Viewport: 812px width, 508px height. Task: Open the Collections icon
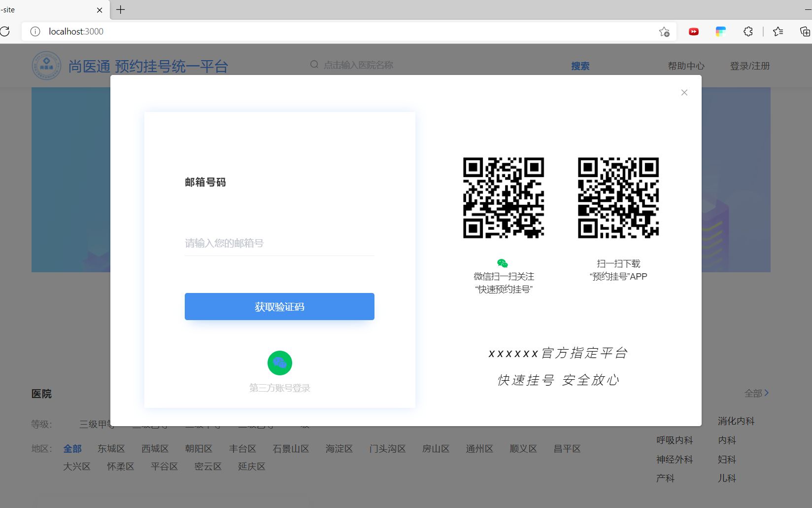pyautogui.click(x=805, y=32)
